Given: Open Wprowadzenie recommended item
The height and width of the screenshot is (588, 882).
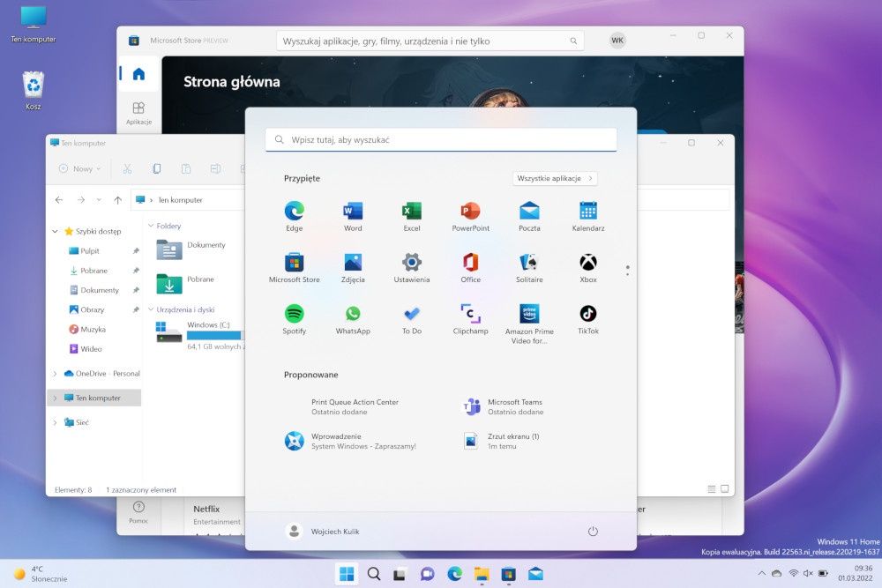Looking at the screenshot, I should pyautogui.click(x=350, y=441).
